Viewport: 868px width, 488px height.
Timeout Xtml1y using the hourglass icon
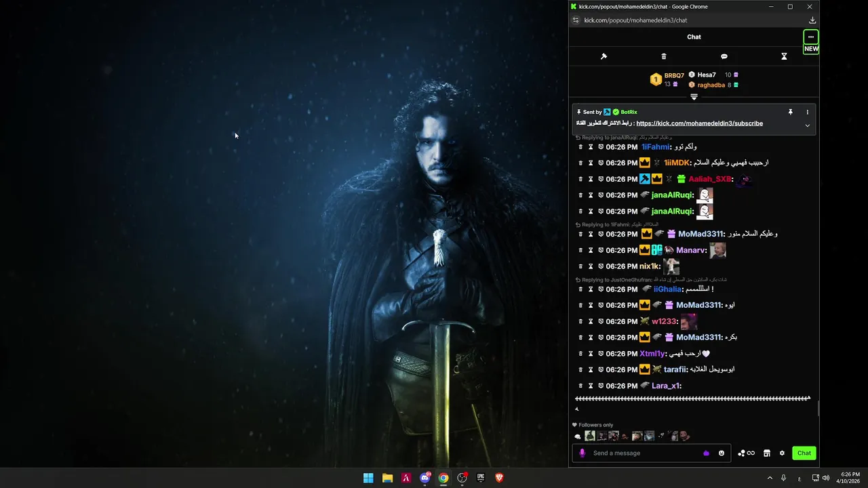[x=591, y=354]
